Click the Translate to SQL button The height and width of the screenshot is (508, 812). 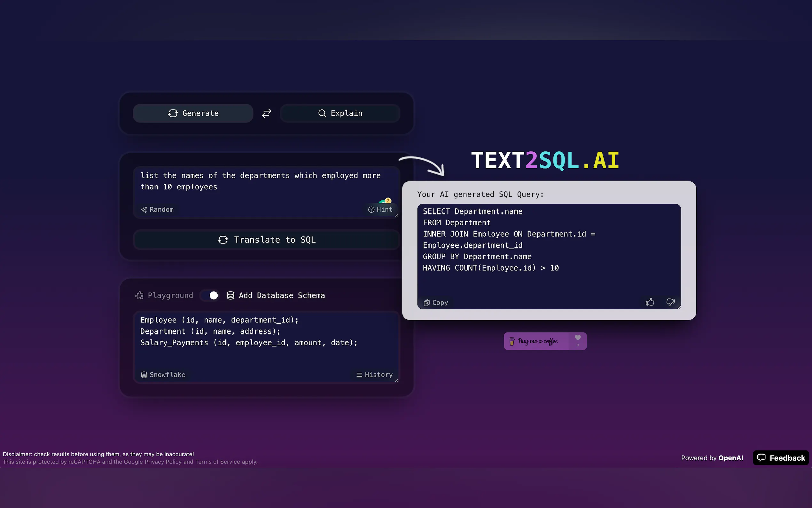[266, 240]
